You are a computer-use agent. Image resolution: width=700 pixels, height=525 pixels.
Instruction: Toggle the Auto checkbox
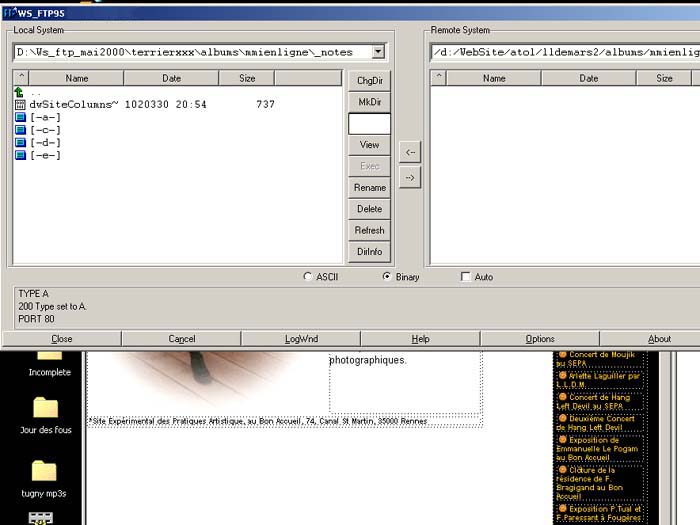coord(466,277)
